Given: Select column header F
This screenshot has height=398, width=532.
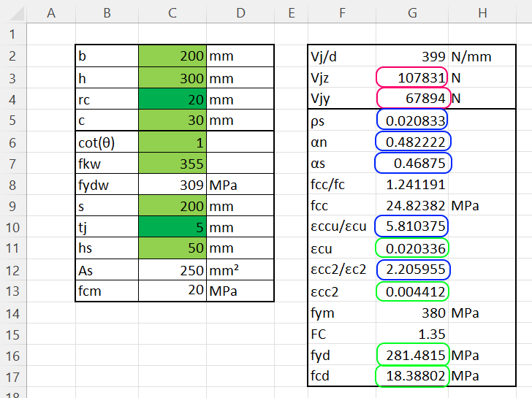Looking at the screenshot, I should point(342,13).
